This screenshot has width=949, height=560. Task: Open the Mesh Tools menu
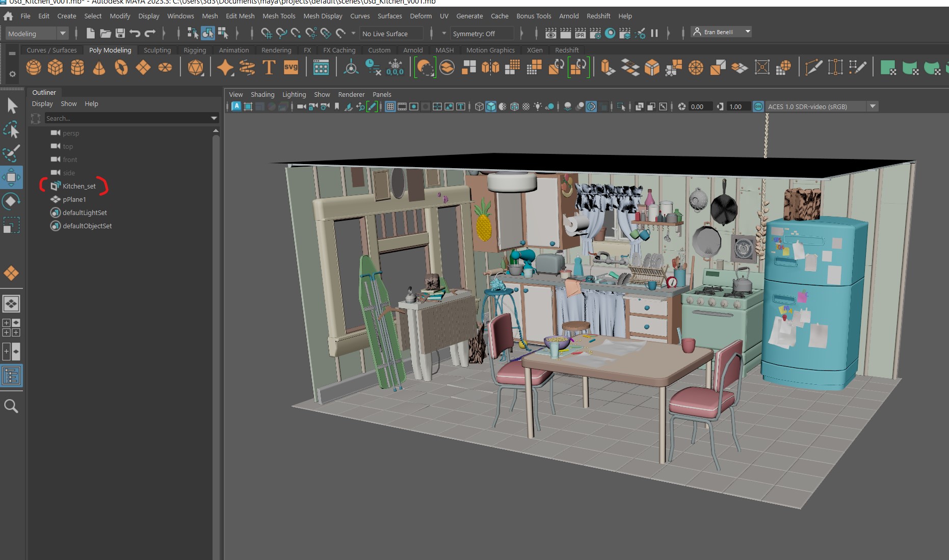tap(279, 16)
